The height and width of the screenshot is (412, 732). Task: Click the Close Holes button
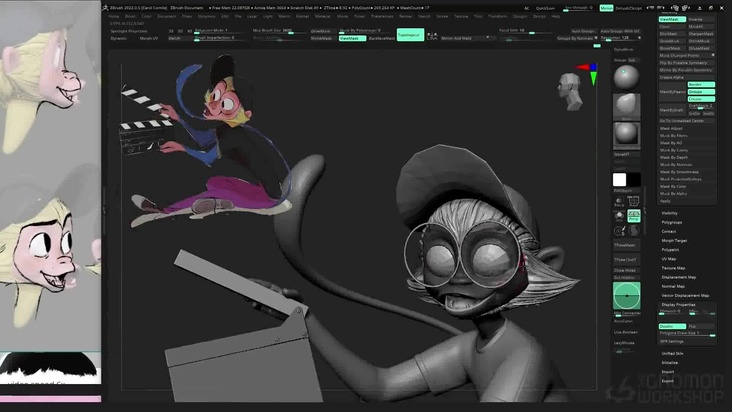point(626,270)
